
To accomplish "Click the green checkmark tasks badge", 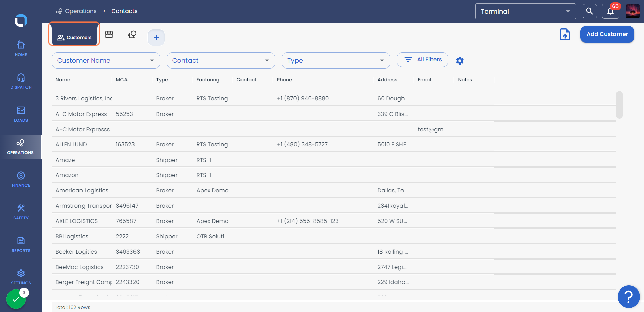I will pos(16,299).
